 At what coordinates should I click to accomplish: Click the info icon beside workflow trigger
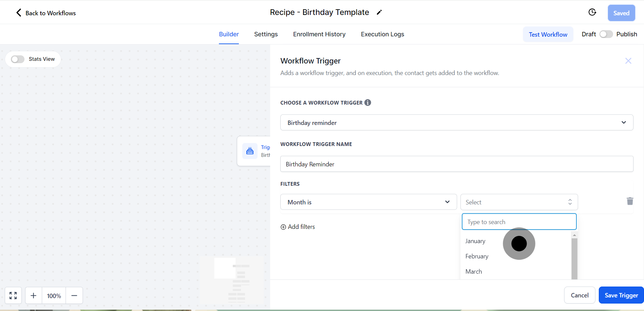point(368,103)
